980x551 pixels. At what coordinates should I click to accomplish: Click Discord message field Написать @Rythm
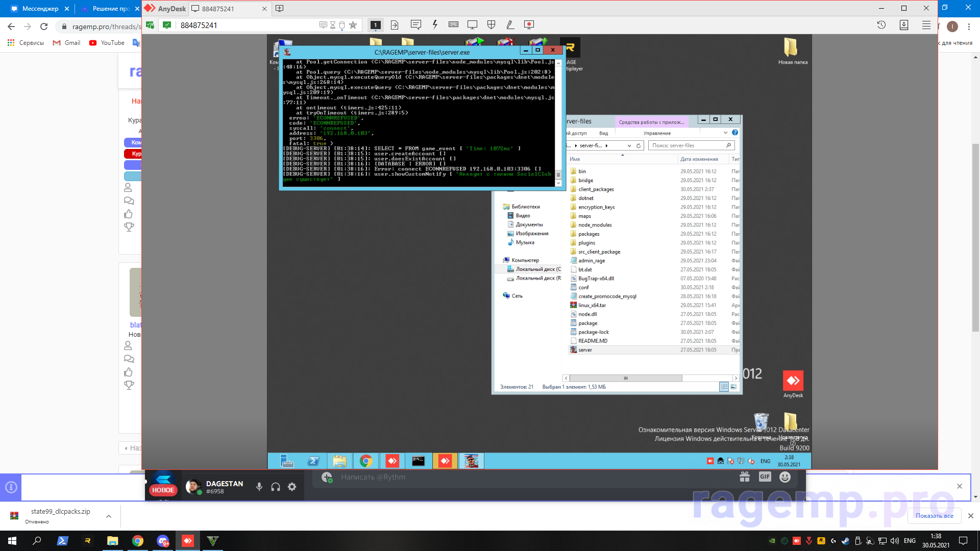point(531,477)
